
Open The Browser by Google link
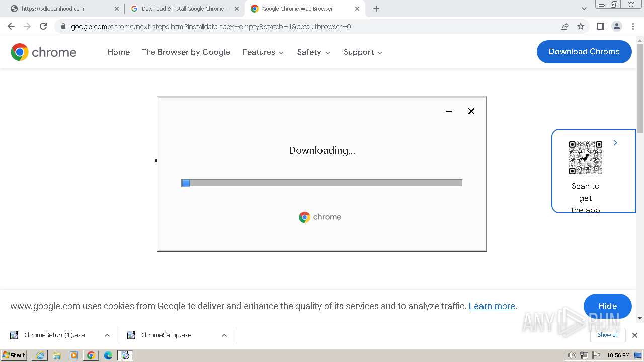pos(186,52)
